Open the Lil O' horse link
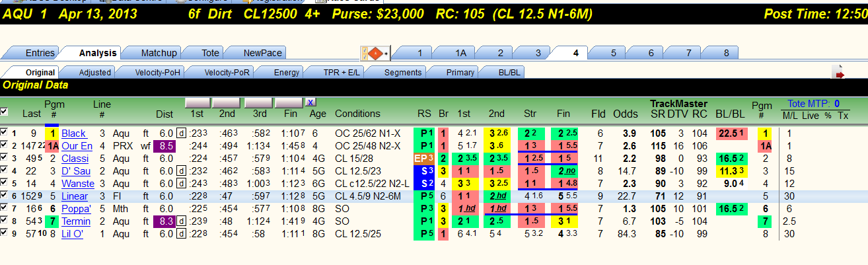This screenshot has width=868, height=265. (x=73, y=234)
